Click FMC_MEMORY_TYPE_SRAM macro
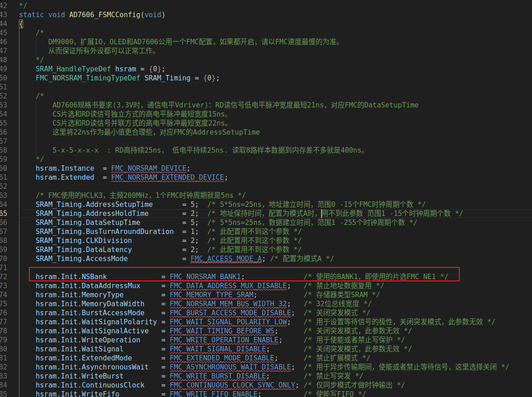The height and width of the screenshot is (397, 532). click(212, 295)
